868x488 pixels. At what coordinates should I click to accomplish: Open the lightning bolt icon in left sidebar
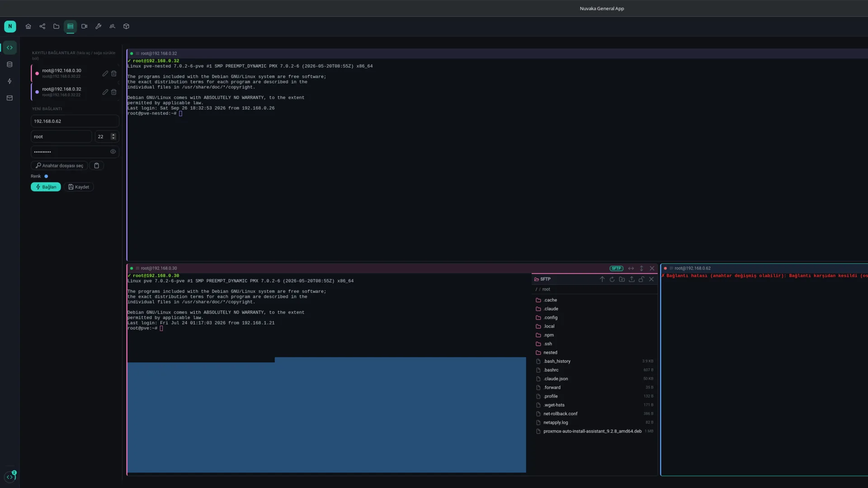(x=9, y=81)
